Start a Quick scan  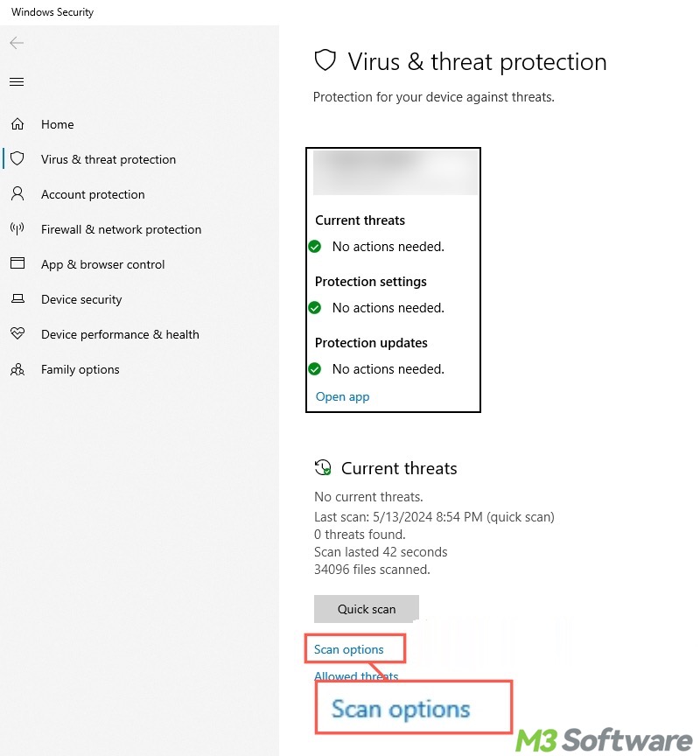(367, 609)
